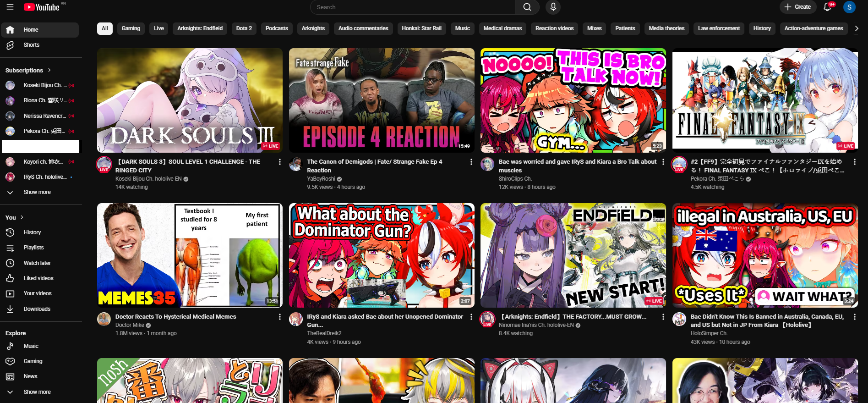Screen dimensions: 868x403
Task: Open options menu for Dark Souls 3 video
Action: click(279, 162)
